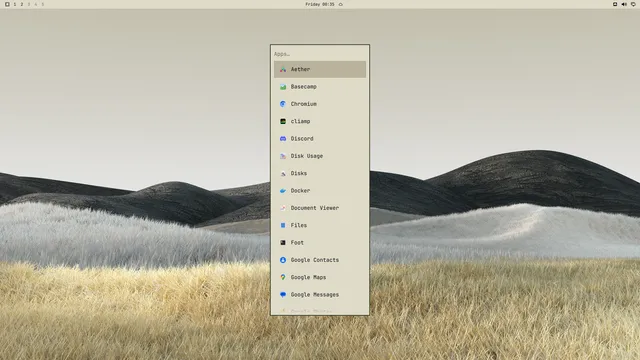Open the Google Contacts icon
Image resolution: width=640 pixels, height=360 pixels.
point(283,260)
